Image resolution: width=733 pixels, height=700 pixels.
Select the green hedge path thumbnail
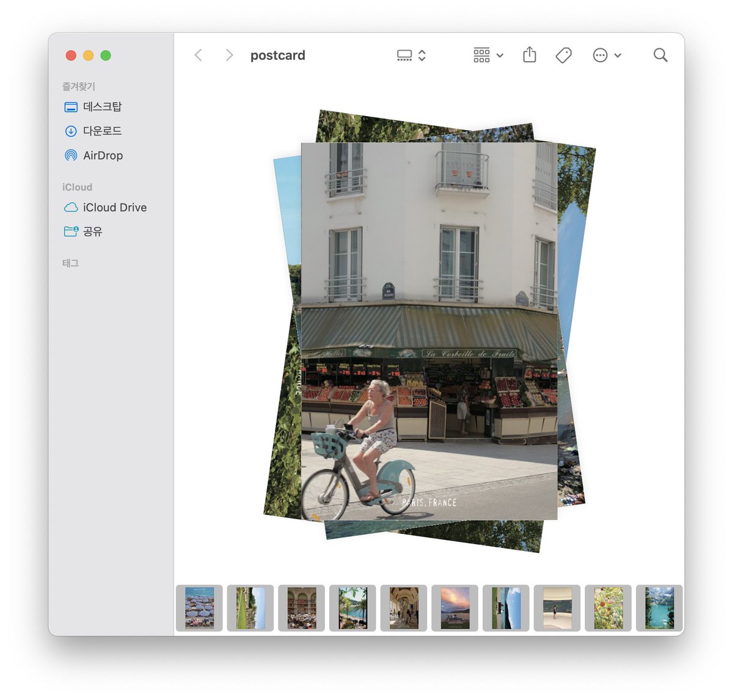coord(250,608)
